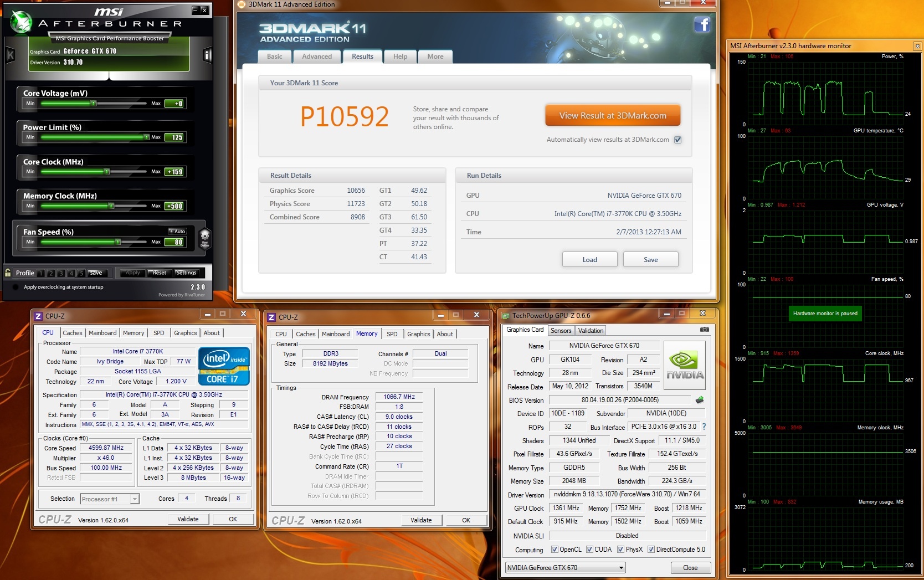
Task: Open the Afterburner Settings button
Action: [186, 273]
